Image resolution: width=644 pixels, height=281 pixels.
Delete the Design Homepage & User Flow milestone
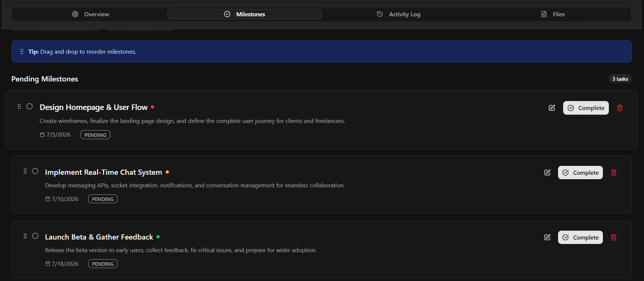pyautogui.click(x=620, y=108)
